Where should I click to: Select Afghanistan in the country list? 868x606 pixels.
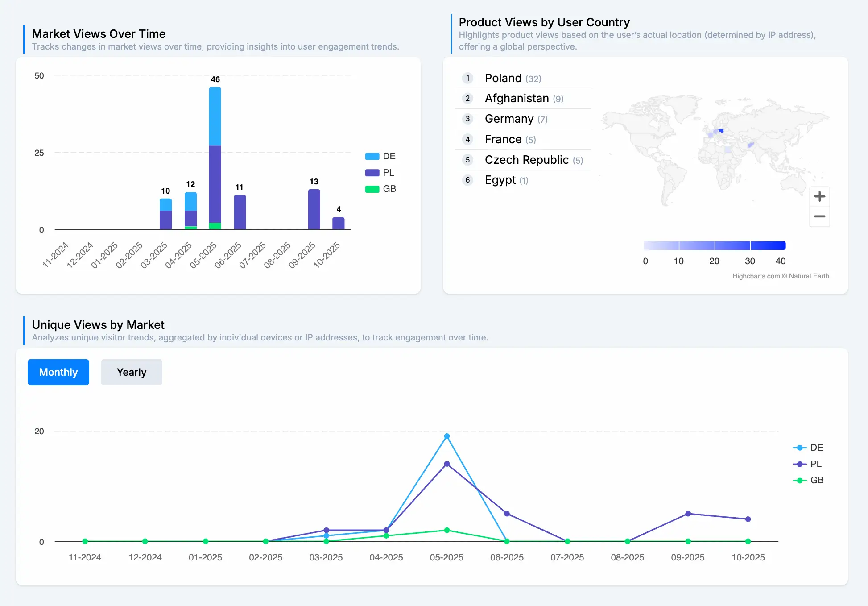point(517,98)
